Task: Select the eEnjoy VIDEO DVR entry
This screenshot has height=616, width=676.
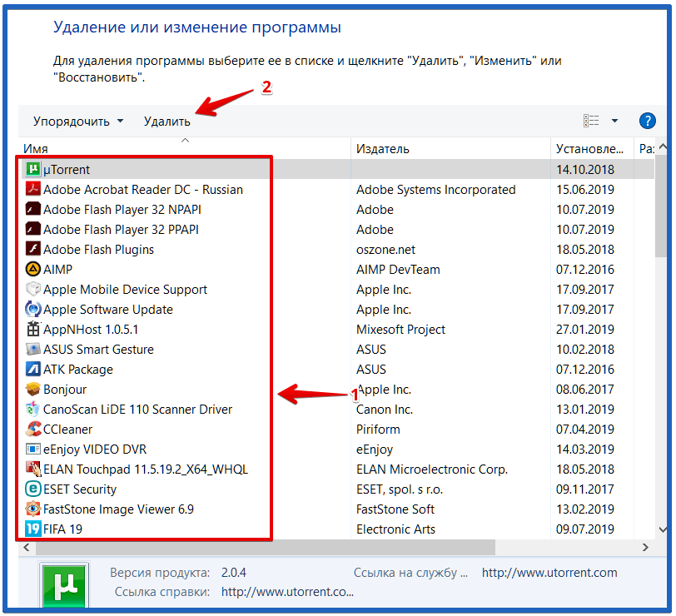Action: [95, 450]
